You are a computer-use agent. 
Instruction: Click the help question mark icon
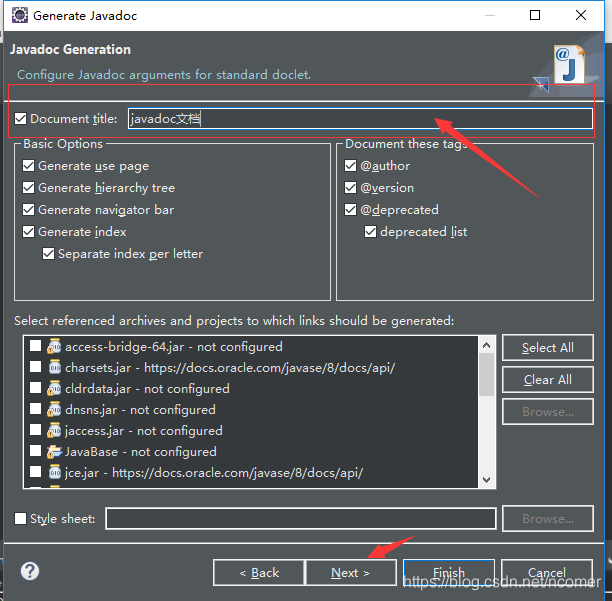pos(30,571)
